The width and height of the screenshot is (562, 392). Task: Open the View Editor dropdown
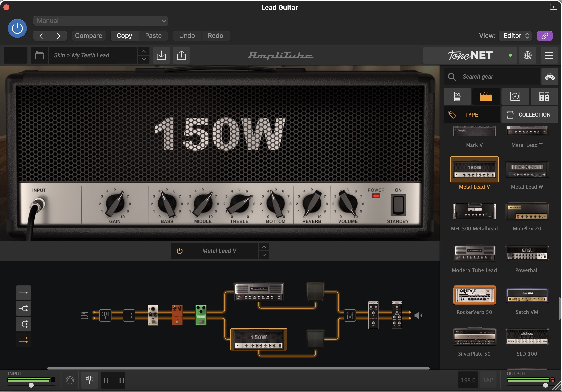pyautogui.click(x=515, y=36)
